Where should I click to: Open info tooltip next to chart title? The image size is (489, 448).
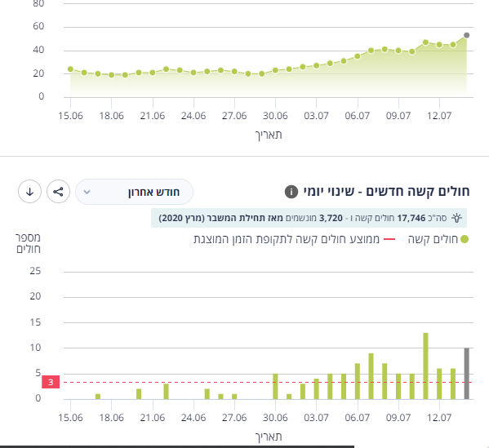coord(291,192)
